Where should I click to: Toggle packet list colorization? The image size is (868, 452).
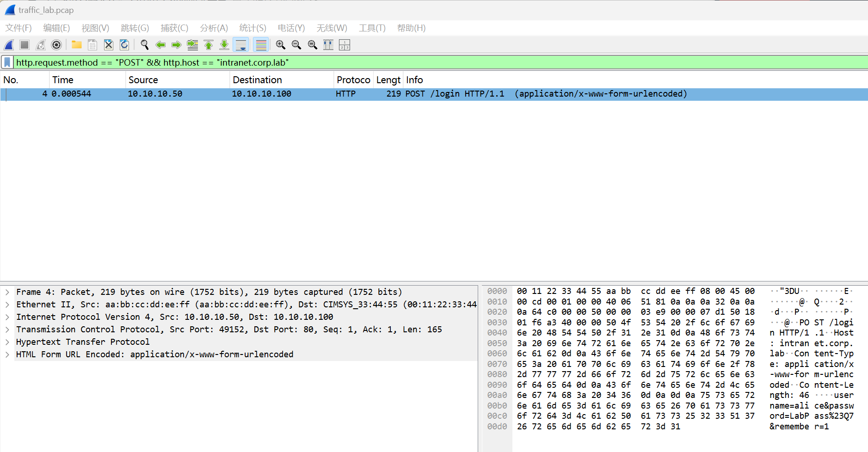point(261,45)
